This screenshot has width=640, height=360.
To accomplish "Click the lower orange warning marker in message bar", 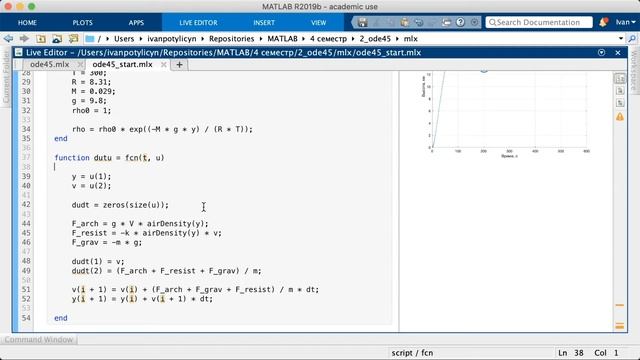I will (620, 326).
